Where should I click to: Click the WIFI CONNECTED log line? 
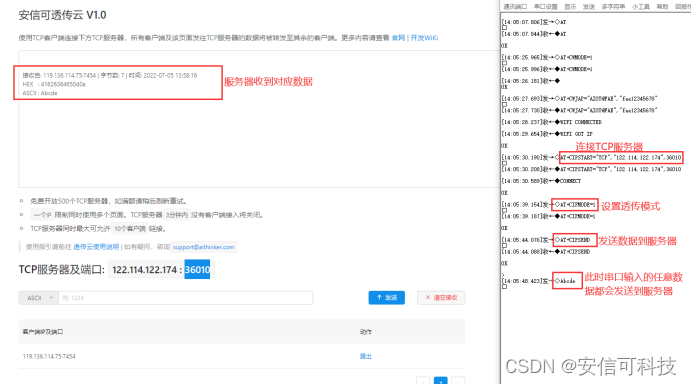[x=551, y=122]
